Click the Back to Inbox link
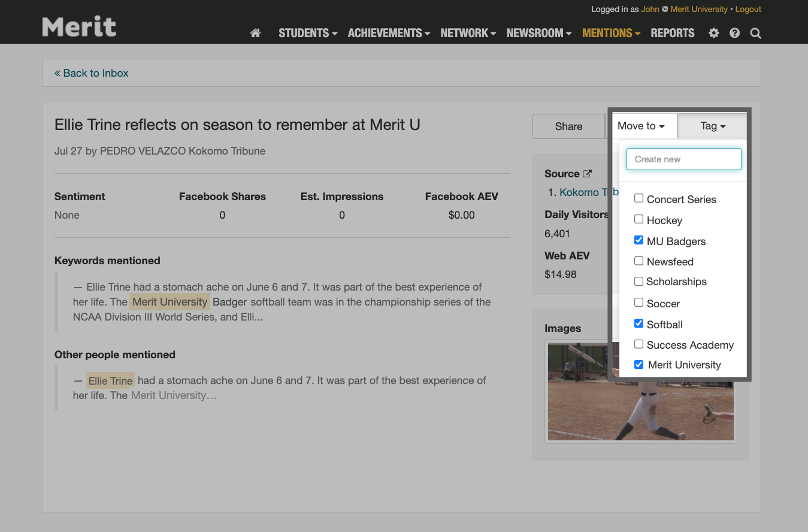The image size is (808, 532). point(92,73)
